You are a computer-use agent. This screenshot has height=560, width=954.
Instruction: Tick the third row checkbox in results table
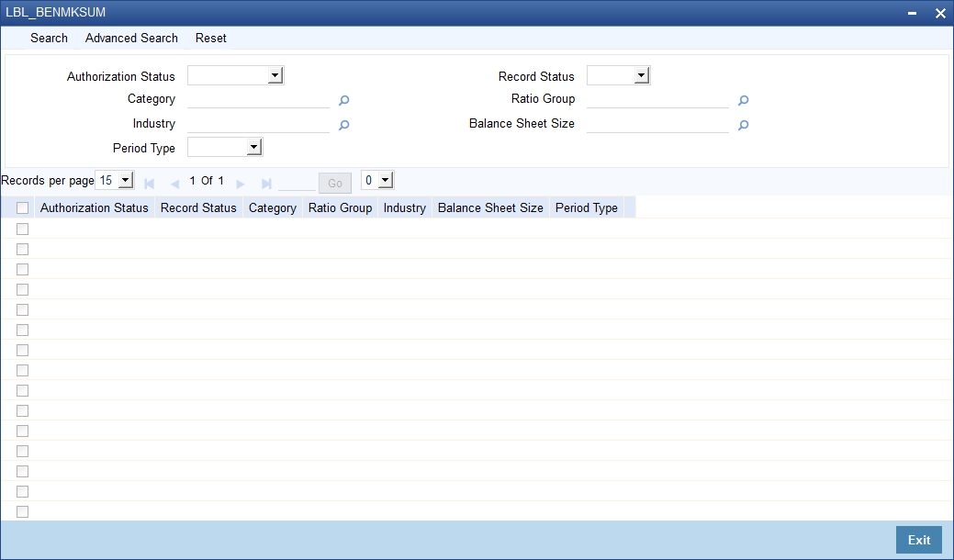(x=23, y=269)
